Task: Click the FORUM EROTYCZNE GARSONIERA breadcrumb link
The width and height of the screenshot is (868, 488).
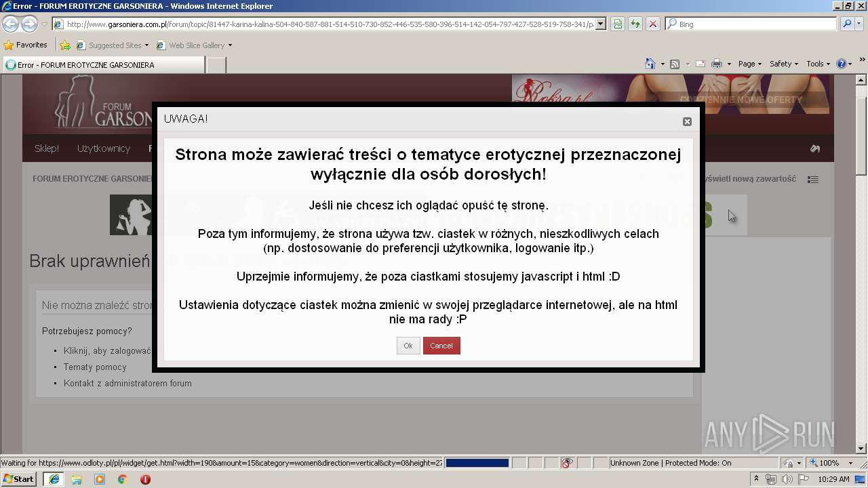Action: point(92,179)
